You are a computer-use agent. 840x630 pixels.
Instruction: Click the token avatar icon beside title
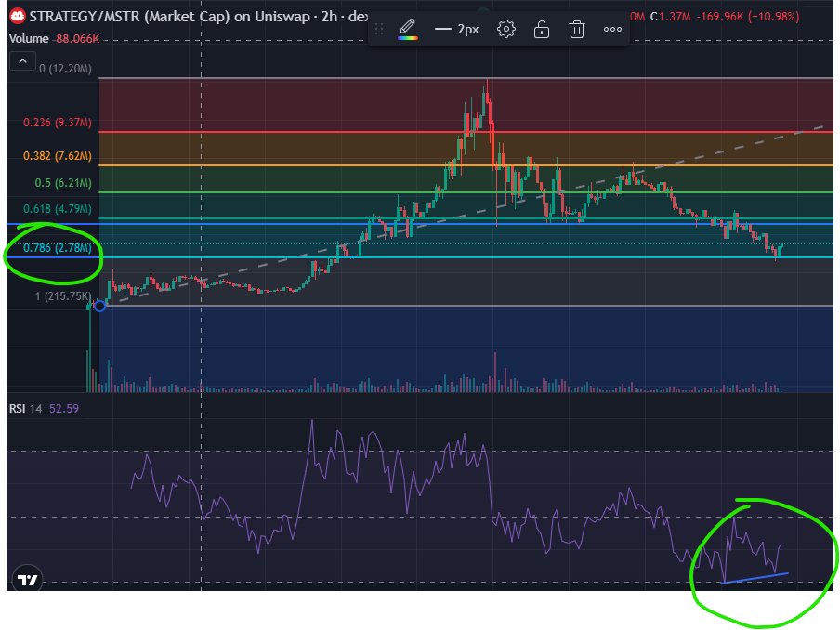(18, 16)
